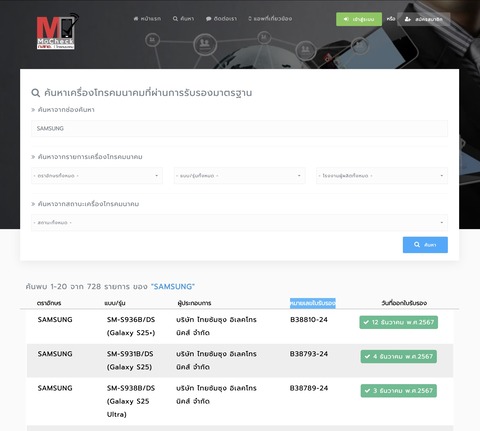Open the home page menu item
480x431 pixels.
coord(147,19)
